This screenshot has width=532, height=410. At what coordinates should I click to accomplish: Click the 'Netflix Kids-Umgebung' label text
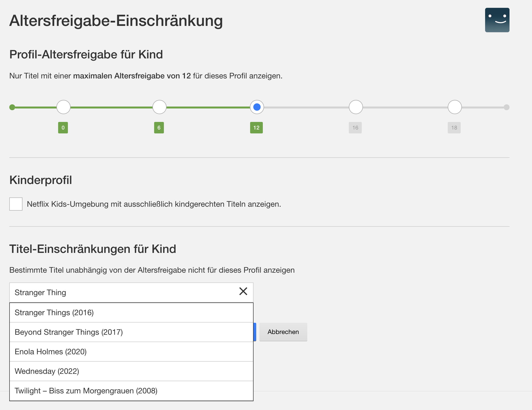coord(154,204)
